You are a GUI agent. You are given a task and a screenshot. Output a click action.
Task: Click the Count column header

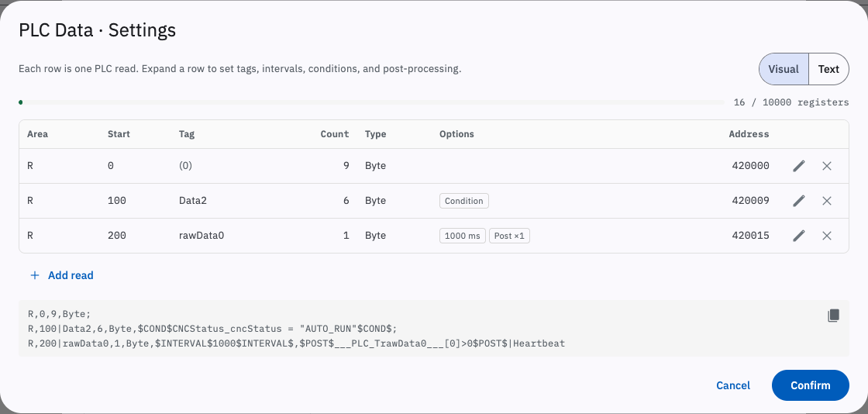pos(335,134)
